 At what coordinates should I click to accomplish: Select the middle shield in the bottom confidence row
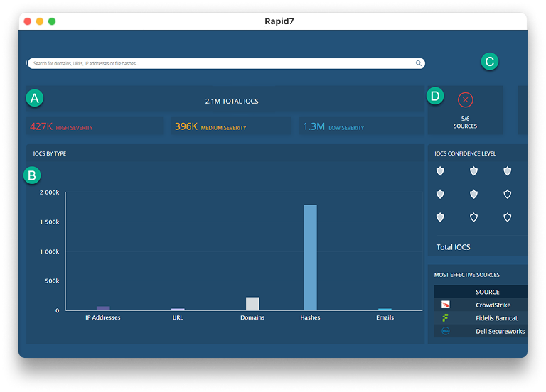[473, 217]
